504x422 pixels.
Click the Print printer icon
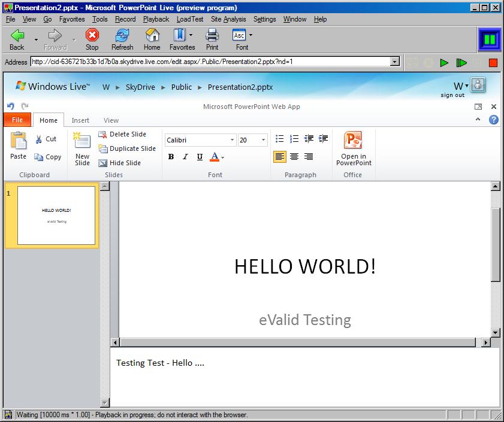(212, 35)
